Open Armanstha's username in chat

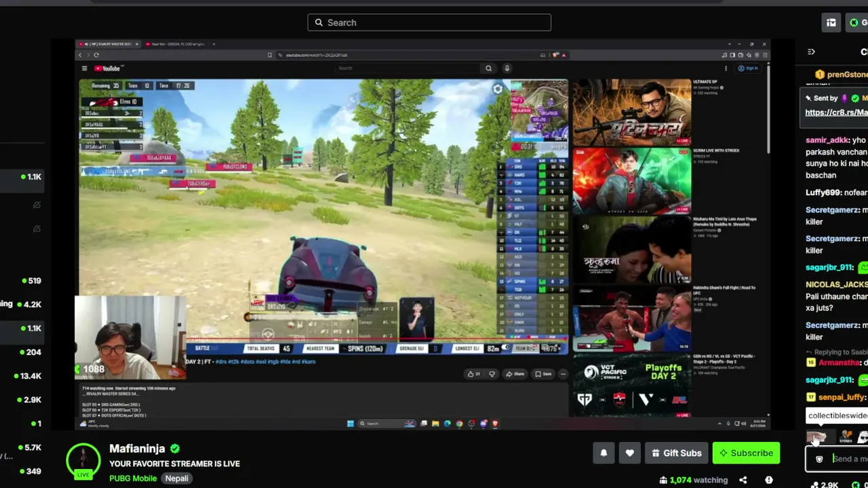tap(840, 363)
